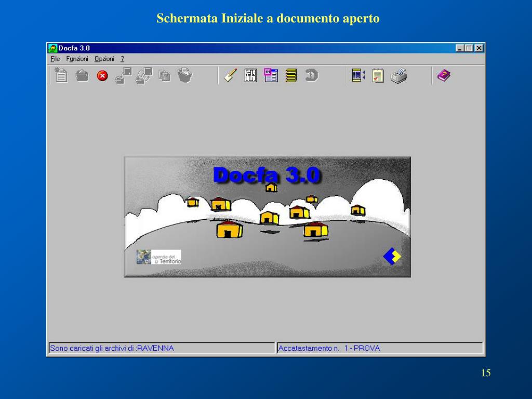Click the trash bin icon

point(185,75)
